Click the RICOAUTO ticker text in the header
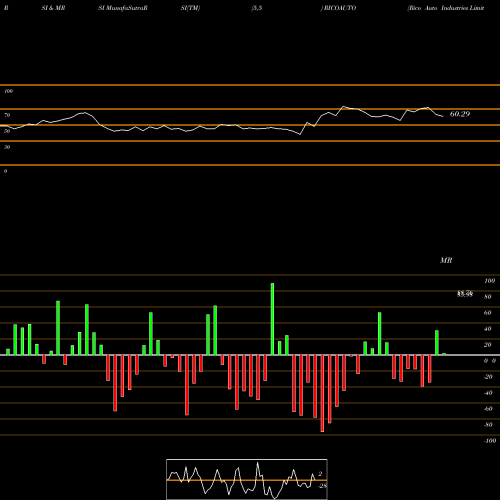The width and height of the screenshot is (500, 500). coord(339,8)
